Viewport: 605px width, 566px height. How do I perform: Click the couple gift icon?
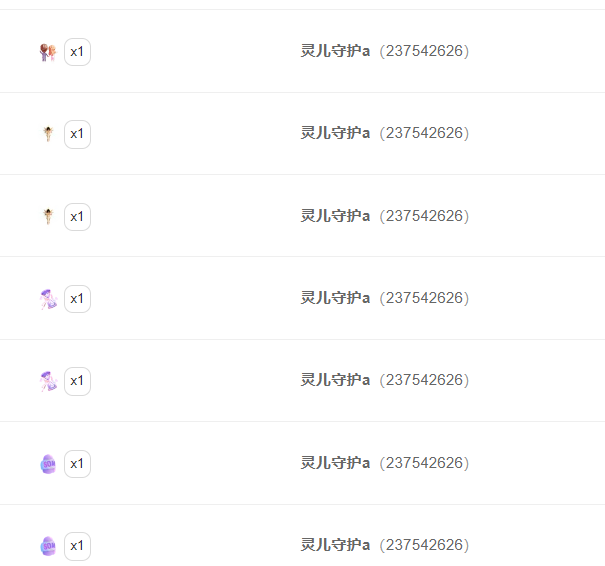[48, 52]
